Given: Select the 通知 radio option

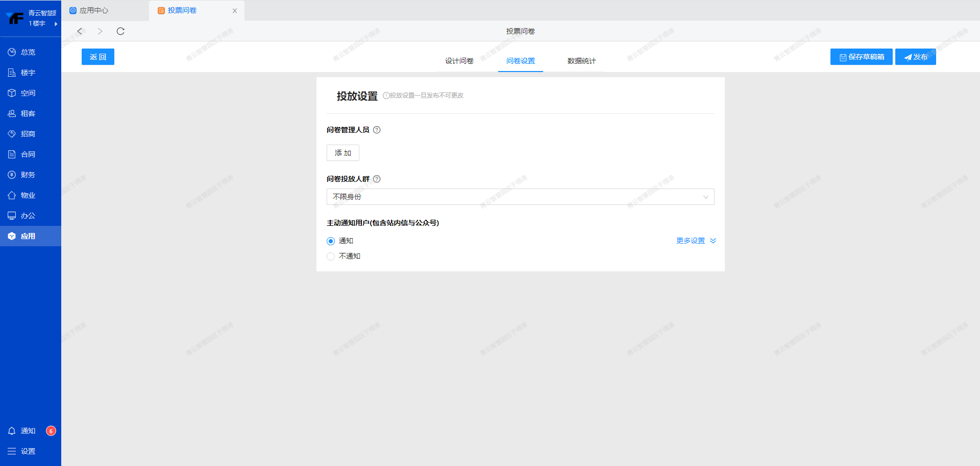Looking at the screenshot, I should (331, 241).
